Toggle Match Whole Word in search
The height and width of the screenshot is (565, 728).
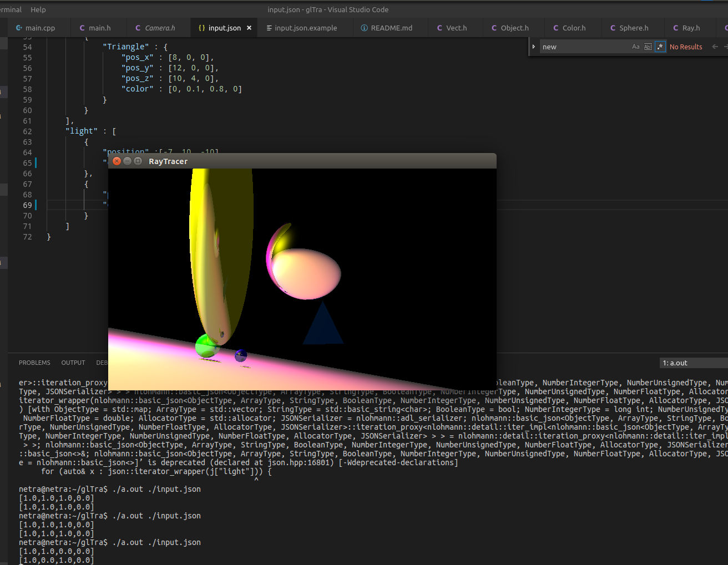(x=648, y=47)
